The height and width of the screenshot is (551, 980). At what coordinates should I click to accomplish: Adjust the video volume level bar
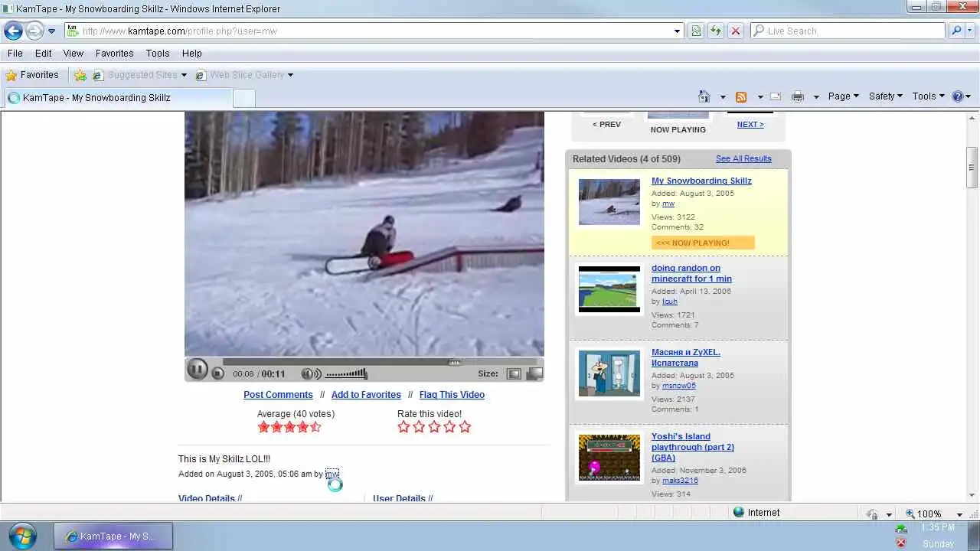[x=346, y=374]
